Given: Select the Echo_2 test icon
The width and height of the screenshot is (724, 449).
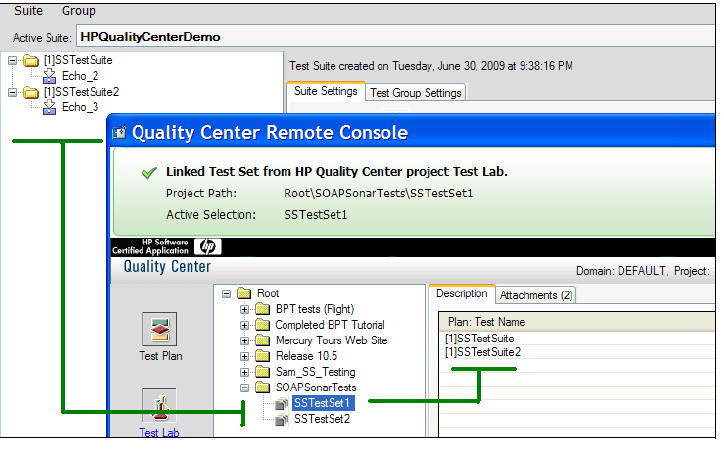Looking at the screenshot, I should click(x=49, y=76).
